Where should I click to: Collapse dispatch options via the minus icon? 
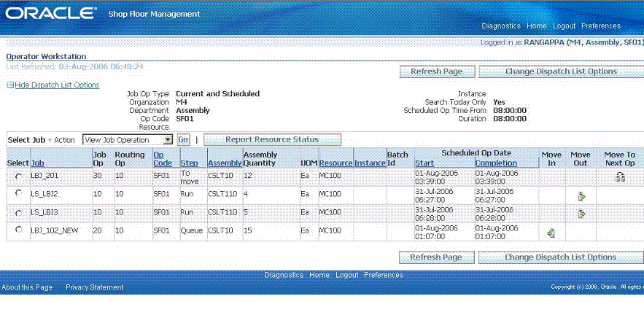coord(10,85)
